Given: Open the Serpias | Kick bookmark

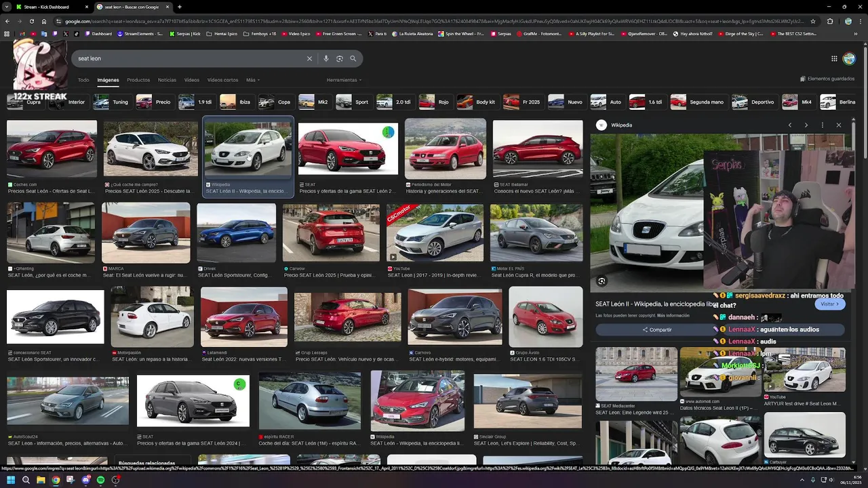Looking at the screenshot, I should coord(185,33).
